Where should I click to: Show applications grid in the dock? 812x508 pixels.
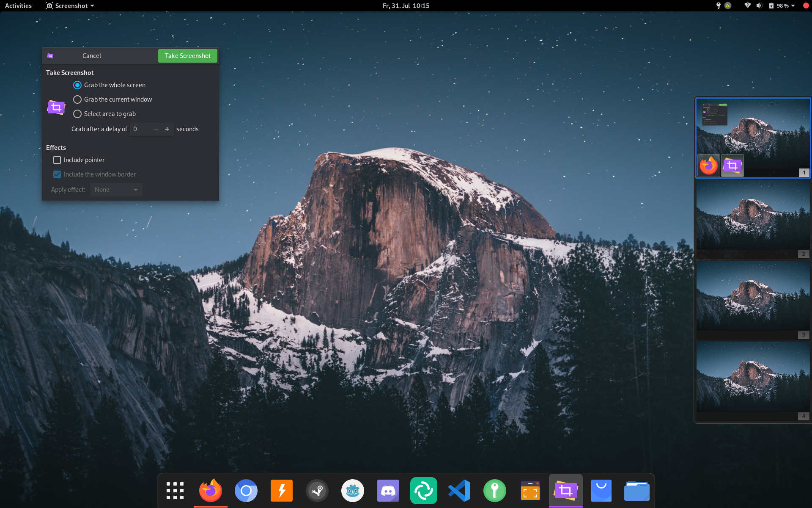coord(175,491)
